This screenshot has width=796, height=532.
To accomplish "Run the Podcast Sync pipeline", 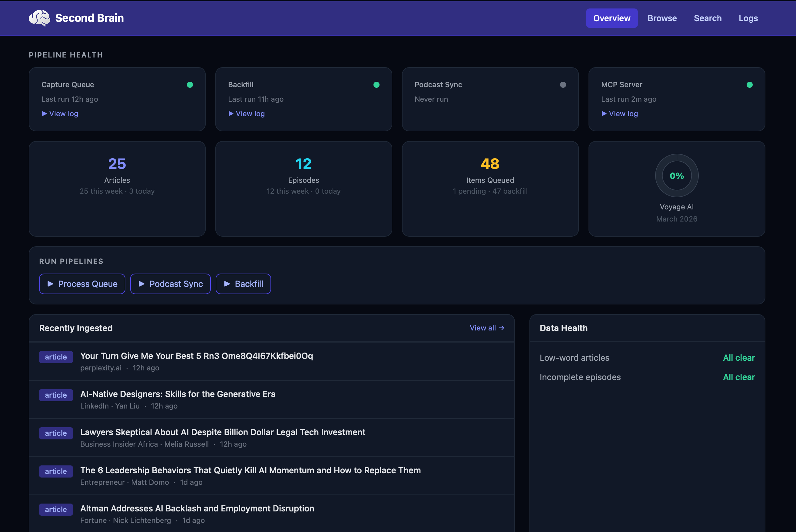I will 171,284.
